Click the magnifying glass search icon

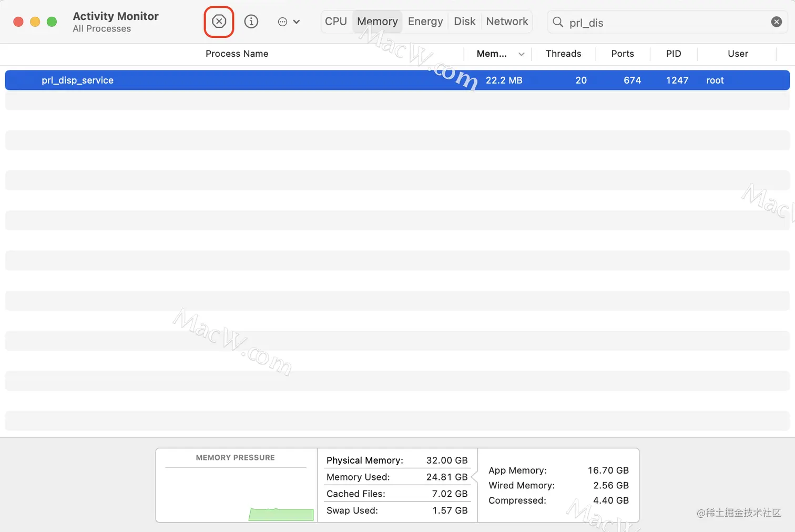pos(558,22)
